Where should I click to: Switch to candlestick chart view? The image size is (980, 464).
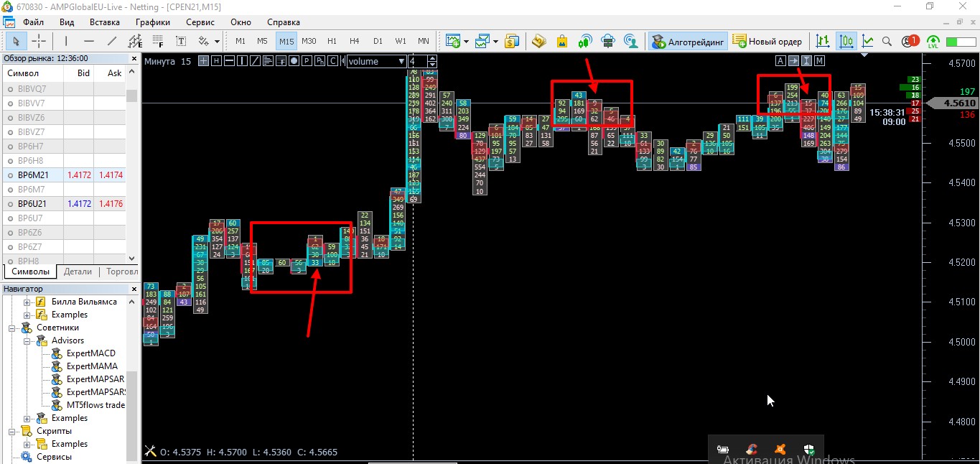[846, 41]
